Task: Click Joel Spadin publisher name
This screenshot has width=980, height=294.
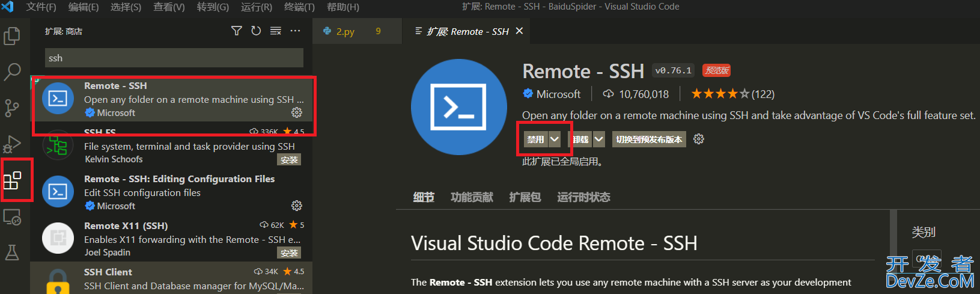Action: coord(107,253)
